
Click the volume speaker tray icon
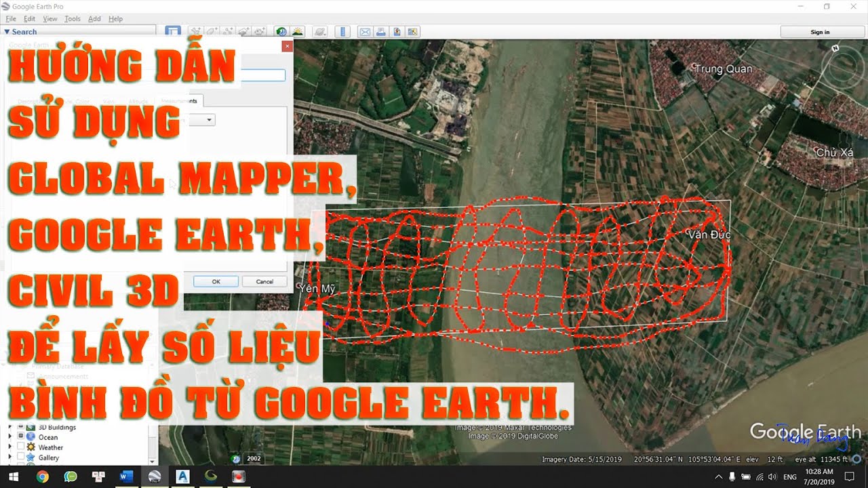pos(772,476)
